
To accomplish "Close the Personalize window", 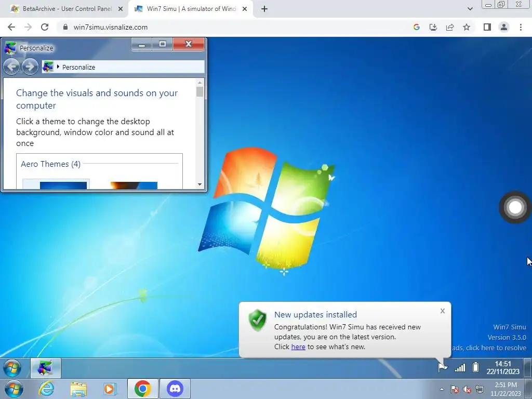I will click(189, 44).
